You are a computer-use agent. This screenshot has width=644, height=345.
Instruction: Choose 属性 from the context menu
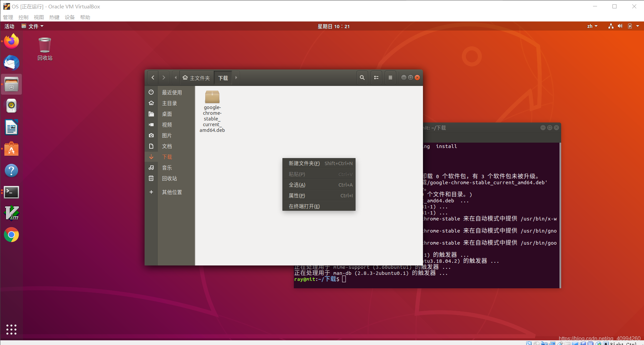click(x=319, y=196)
